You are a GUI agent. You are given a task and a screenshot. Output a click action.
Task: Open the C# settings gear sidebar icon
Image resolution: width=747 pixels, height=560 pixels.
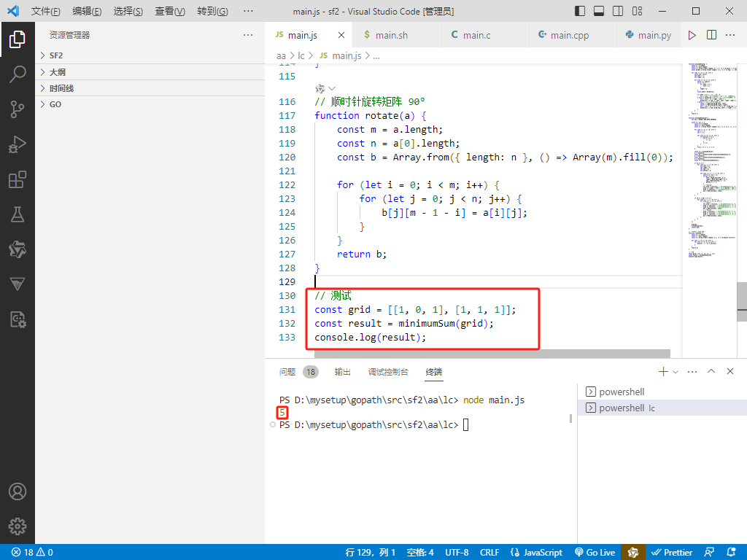click(18, 319)
